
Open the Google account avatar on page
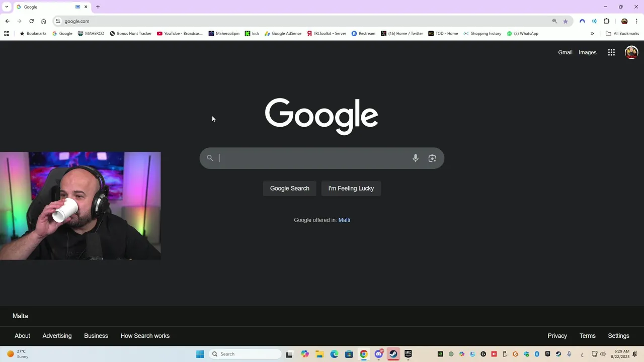(631, 52)
